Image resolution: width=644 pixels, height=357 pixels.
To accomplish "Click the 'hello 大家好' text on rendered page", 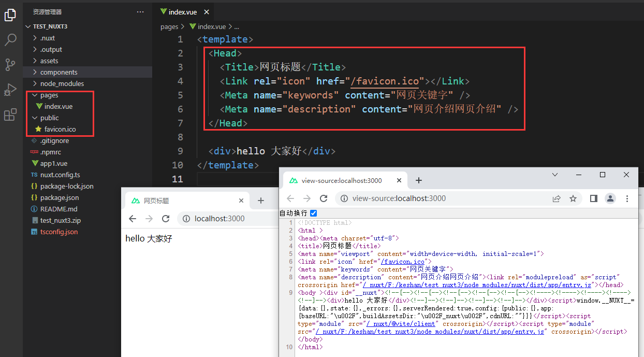I will pyautogui.click(x=149, y=239).
